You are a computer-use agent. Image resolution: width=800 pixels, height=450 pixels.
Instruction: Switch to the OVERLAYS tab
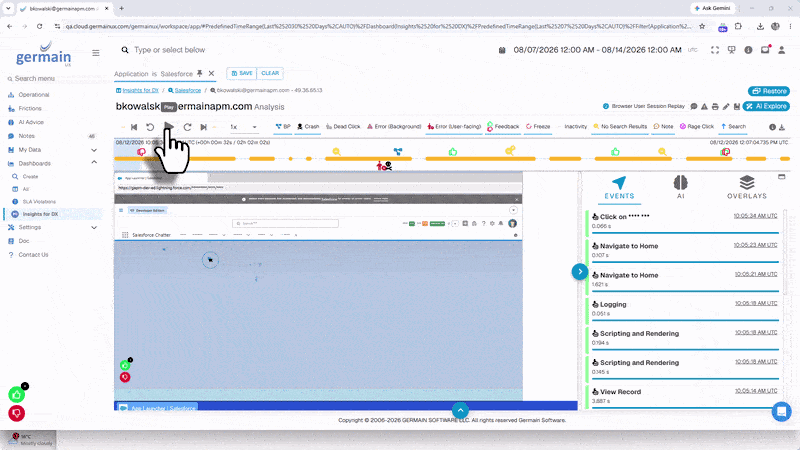(746, 187)
